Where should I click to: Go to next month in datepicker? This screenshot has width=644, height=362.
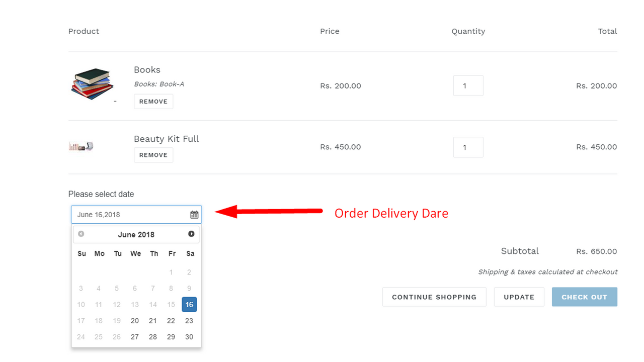pyautogui.click(x=191, y=234)
